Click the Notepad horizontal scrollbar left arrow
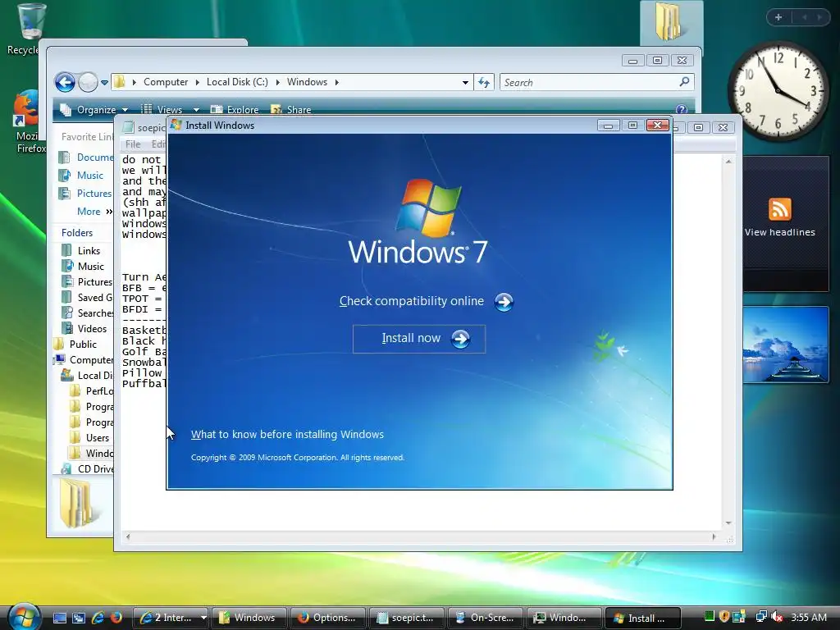840x630 pixels. [x=127, y=536]
